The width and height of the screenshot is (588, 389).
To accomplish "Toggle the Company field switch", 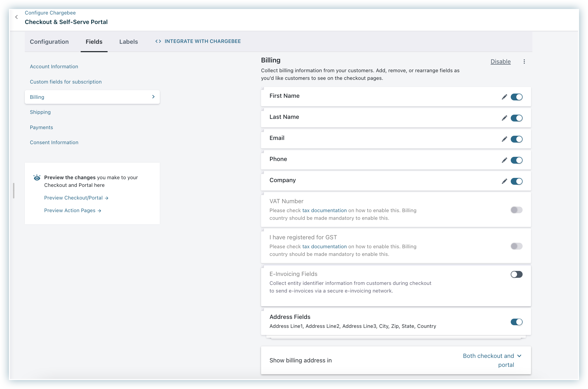I will 516,181.
